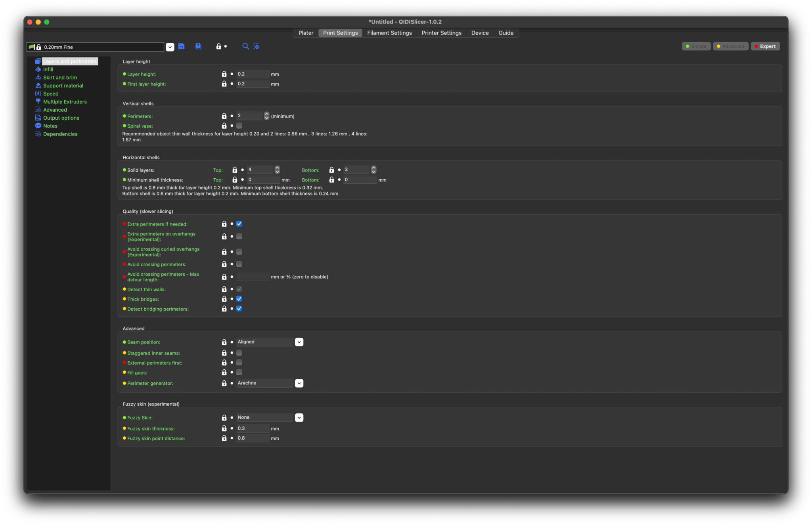Image resolution: width=812 pixels, height=525 pixels.
Task: Switch to Simple mode button
Action: click(x=696, y=46)
